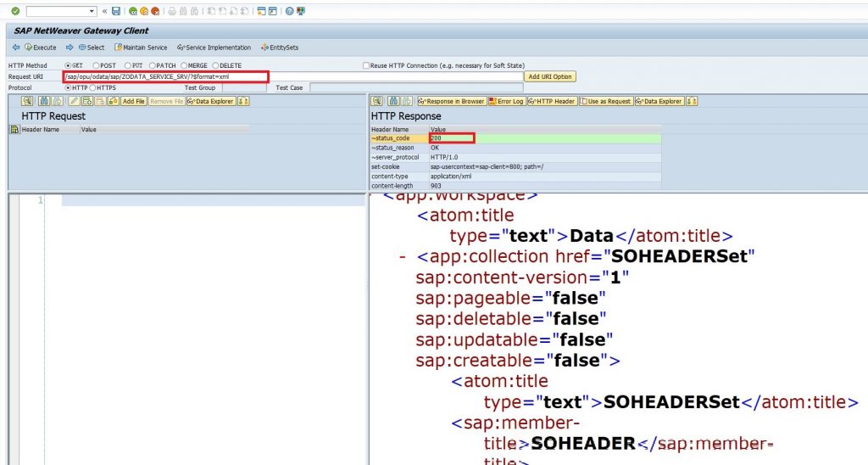Click the Find binoculars icon in HTTP Request toolbar
The height and width of the screenshot is (465, 868).
[x=44, y=102]
